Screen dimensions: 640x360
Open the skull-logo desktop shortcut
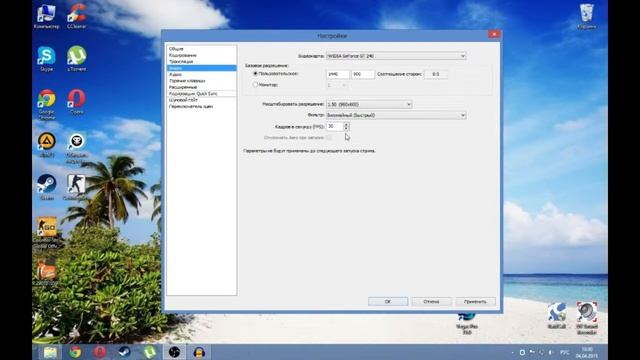(x=76, y=148)
